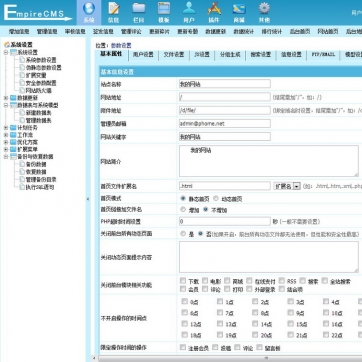Click page icon beside 安全参数配置

(x=22, y=83)
